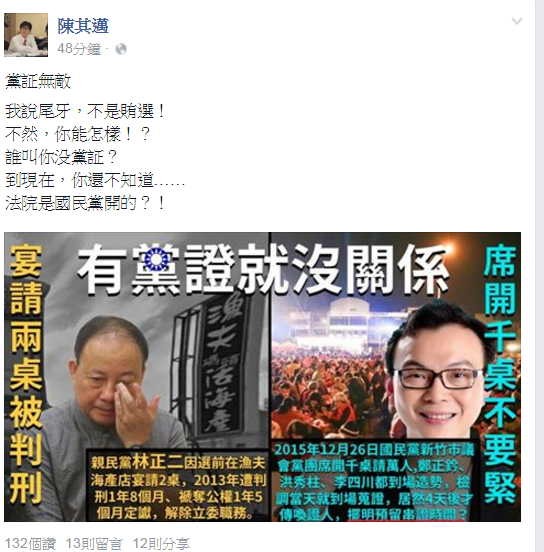
Task: Open the post options chevron menu
Action: click(517, 21)
